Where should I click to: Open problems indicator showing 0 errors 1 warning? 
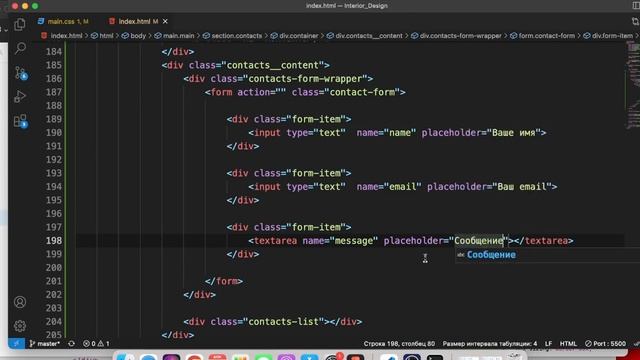[x=96, y=343]
